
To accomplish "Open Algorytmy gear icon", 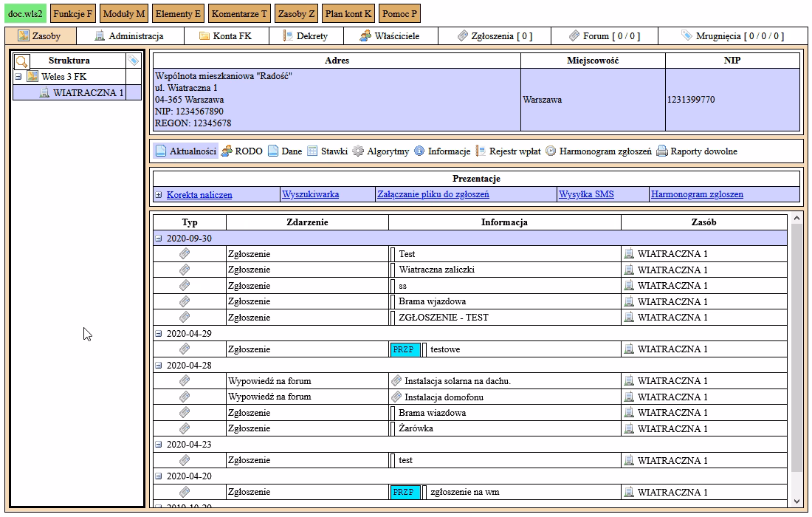I will pos(358,151).
